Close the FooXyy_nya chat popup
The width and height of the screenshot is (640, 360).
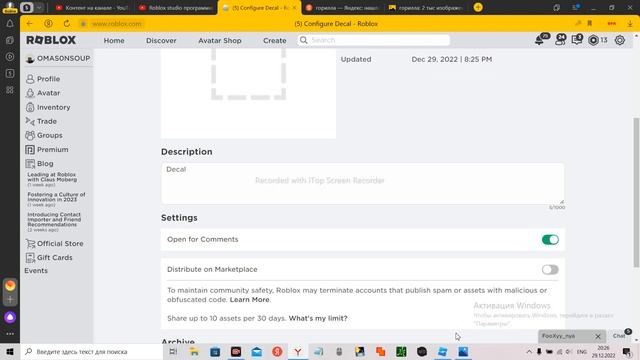pyautogui.click(x=598, y=336)
